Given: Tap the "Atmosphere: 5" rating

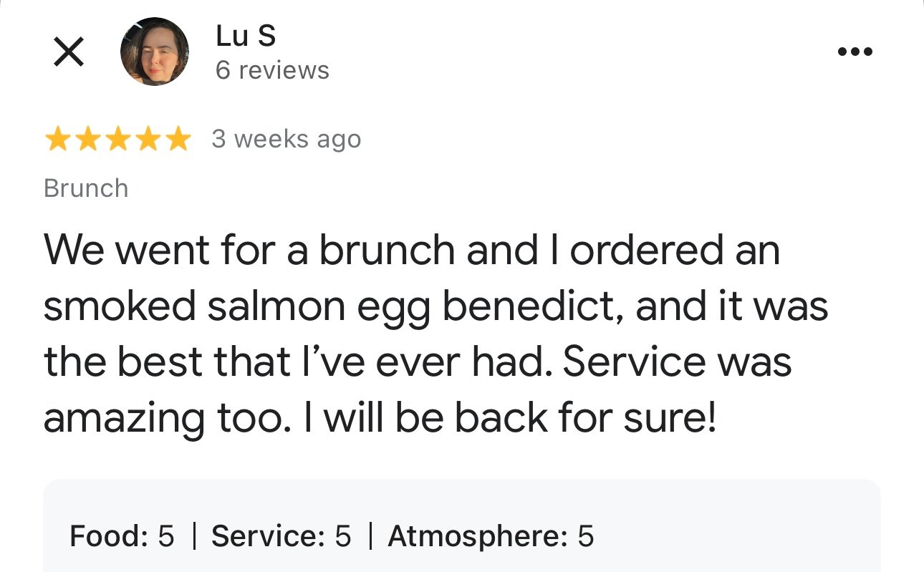Looking at the screenshot, I should [491, 536].
